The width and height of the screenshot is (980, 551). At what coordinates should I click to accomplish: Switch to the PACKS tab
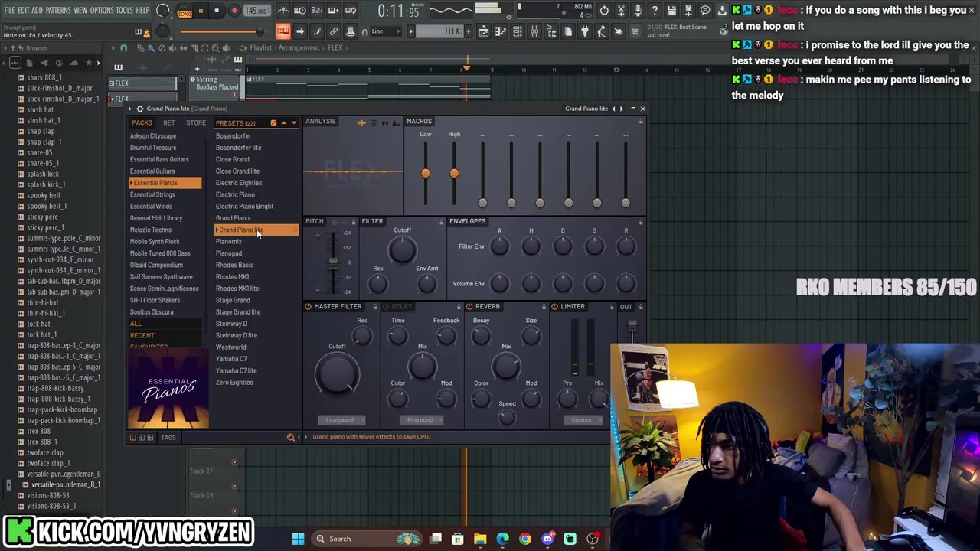(142, 122)
